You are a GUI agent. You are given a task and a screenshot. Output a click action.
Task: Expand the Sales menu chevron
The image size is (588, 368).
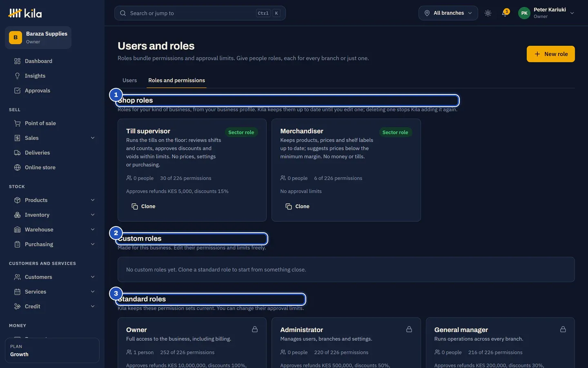(93, 138)
